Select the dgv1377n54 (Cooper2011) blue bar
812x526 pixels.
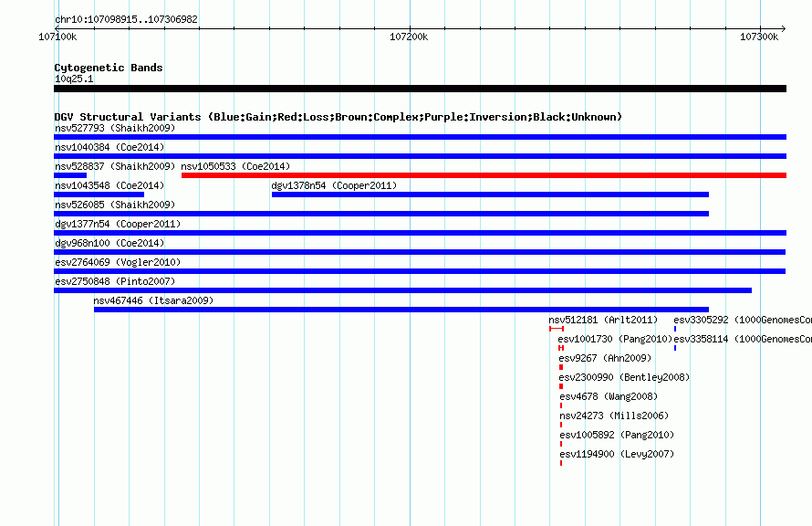click(420, 233)
